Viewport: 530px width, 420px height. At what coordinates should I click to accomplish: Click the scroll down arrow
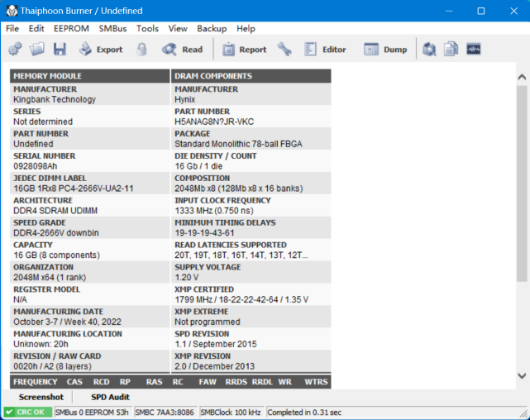click(x=522, y=375)
